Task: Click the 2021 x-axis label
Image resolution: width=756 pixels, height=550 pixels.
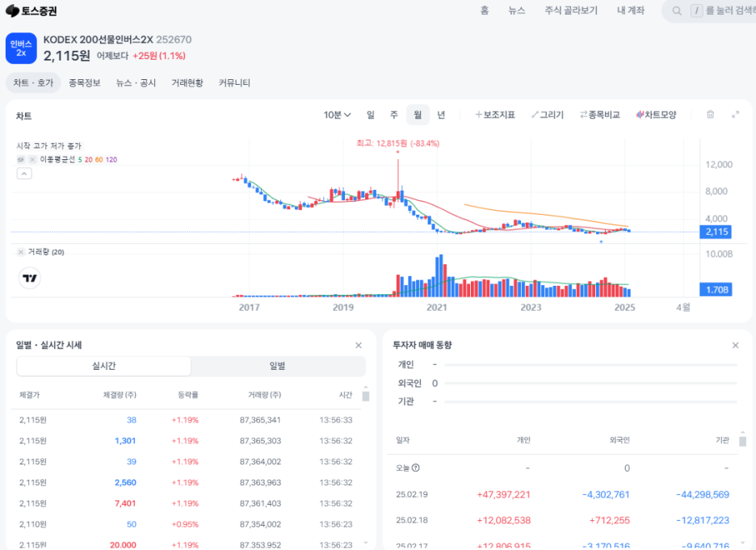Action: coord(437,307)
